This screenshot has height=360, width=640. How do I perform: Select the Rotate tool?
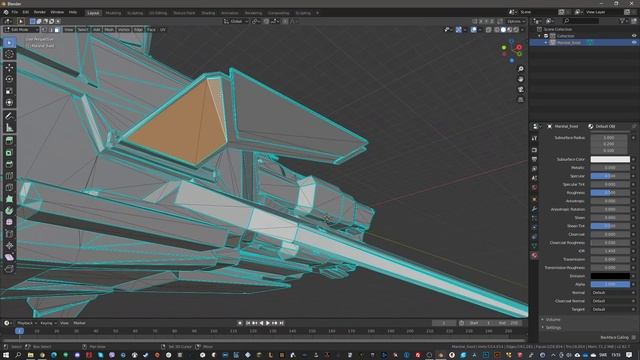pos(9,79)
